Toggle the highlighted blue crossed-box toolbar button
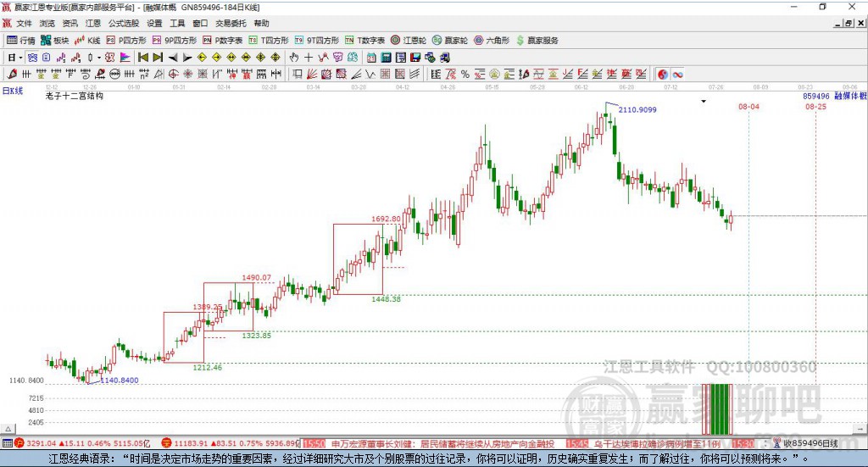 [x=32, y=58]
